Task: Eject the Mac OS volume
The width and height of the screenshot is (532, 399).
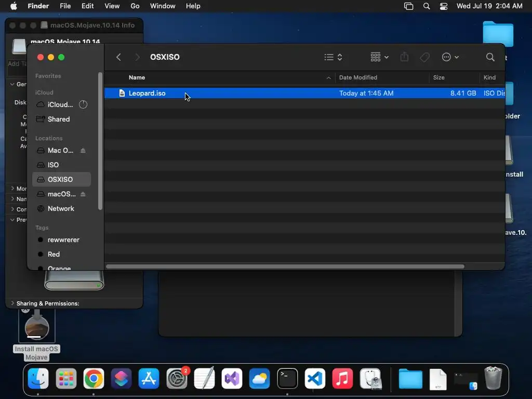Action: tap(83, 150)
